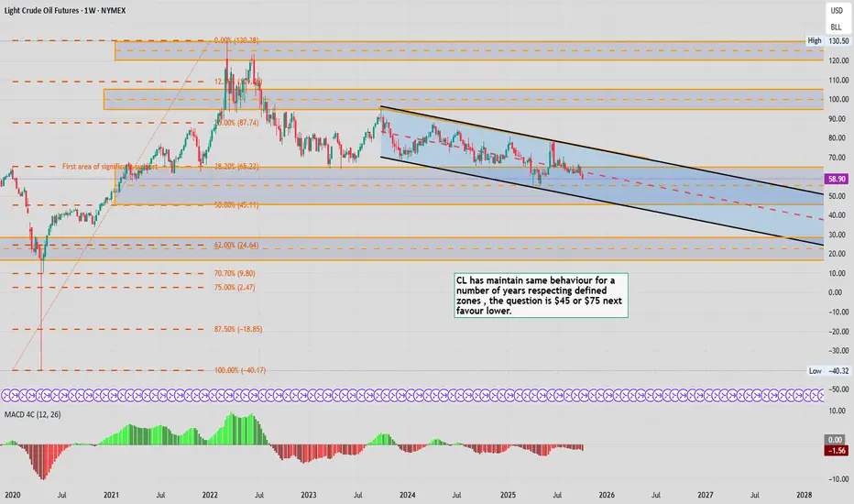Click the 20.00 price scale label
The height and width of the screenshot is (504, 854).
838,254
